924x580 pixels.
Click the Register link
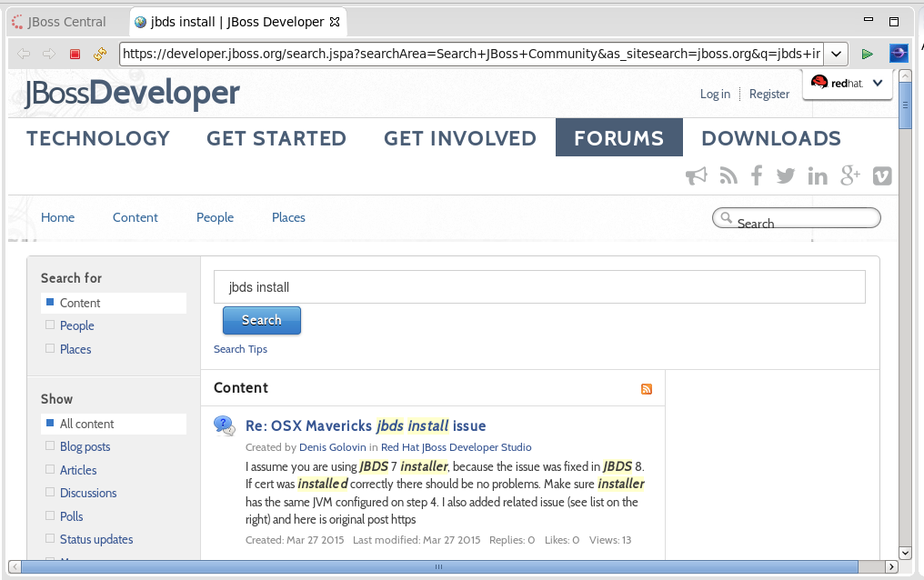pos(769,95)
